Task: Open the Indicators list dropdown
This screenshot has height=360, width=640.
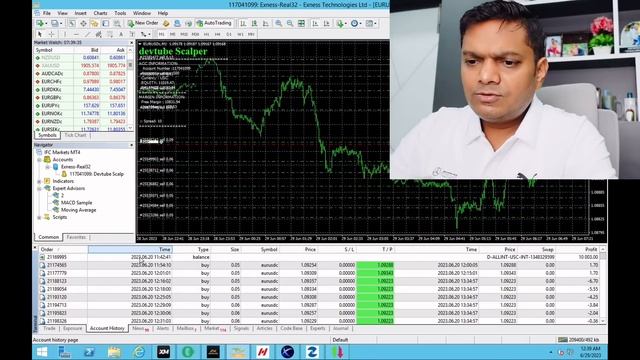Action: pos(341,23)
